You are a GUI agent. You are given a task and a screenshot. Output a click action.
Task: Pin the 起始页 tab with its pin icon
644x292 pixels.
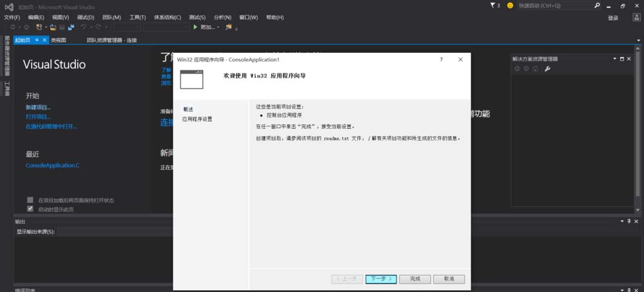37,40
